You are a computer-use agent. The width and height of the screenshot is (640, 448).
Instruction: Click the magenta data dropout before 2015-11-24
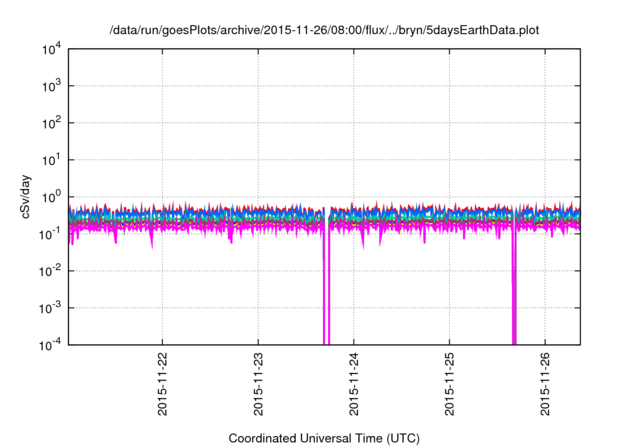click(x=327, y=286)
